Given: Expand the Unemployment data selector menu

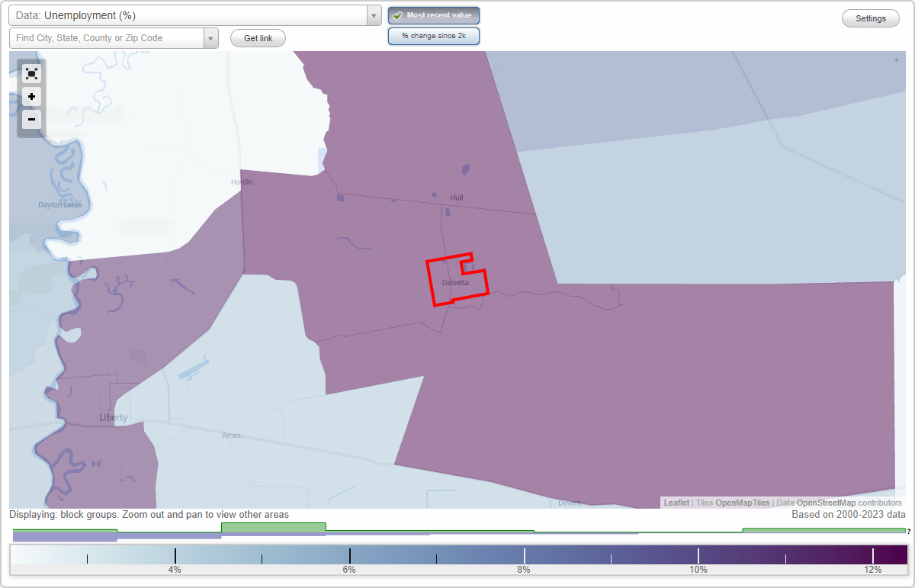Looking at the screenshot, I should point(373,14).
